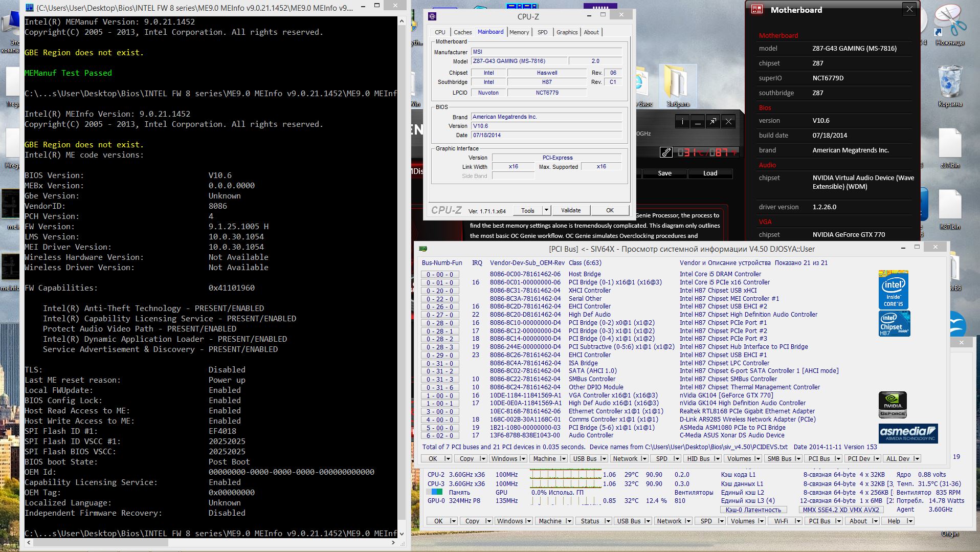Click the MMX SSE4.2 XD VMX AVX2 button

(x=840, y=510)
